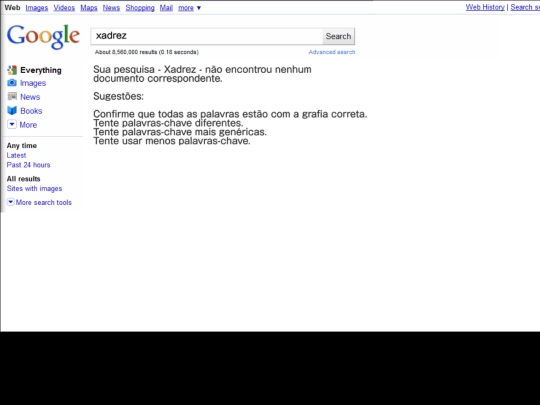
Task: Click the 'Any time' heading
Action: (22, 146)
